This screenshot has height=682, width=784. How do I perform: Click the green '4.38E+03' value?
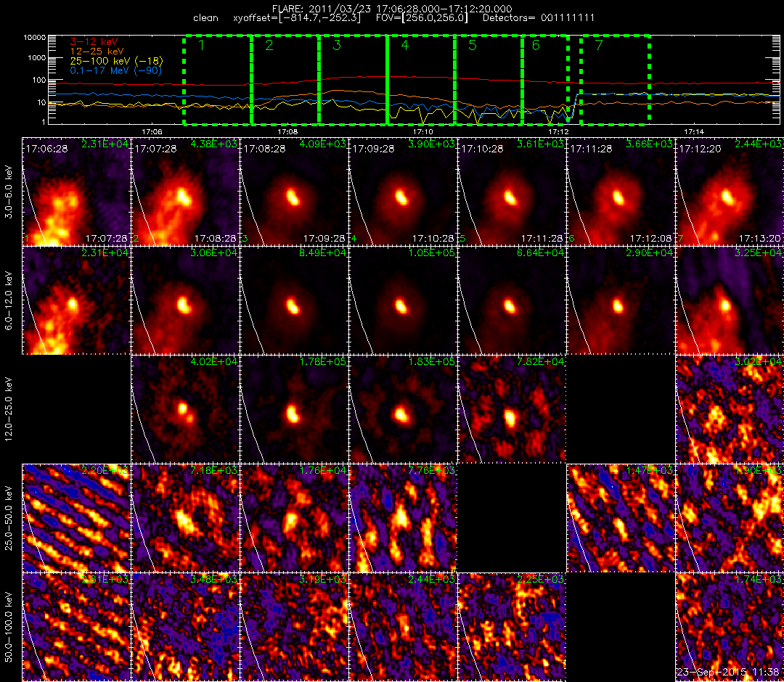[x=214, y=144]
